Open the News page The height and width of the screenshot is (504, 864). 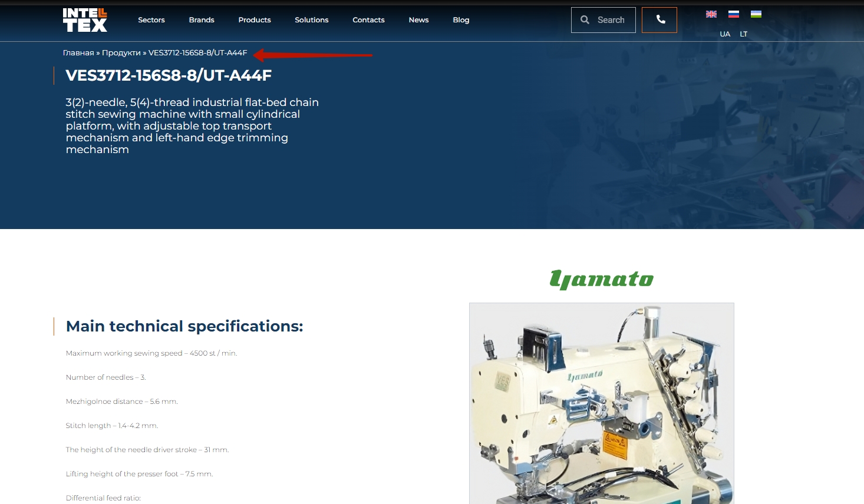418,20
